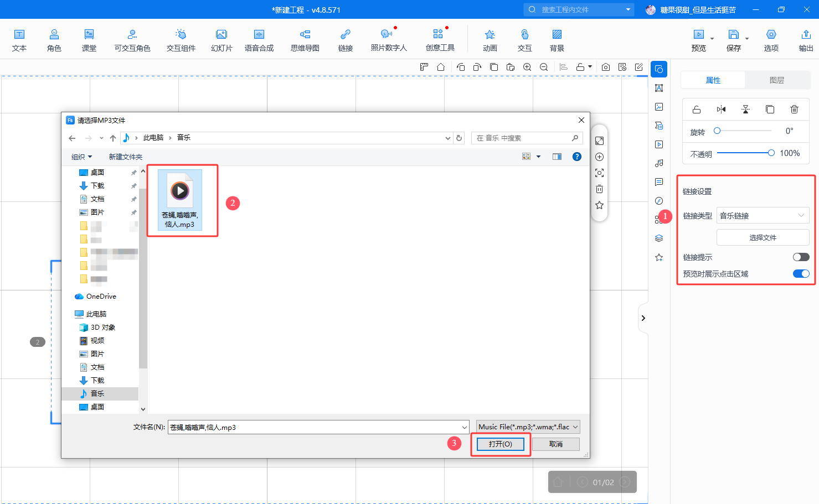This screenshot has height=504, width=819.
Task: Open the 照片数字人 photo avatar tool
Action: (388, 40)
